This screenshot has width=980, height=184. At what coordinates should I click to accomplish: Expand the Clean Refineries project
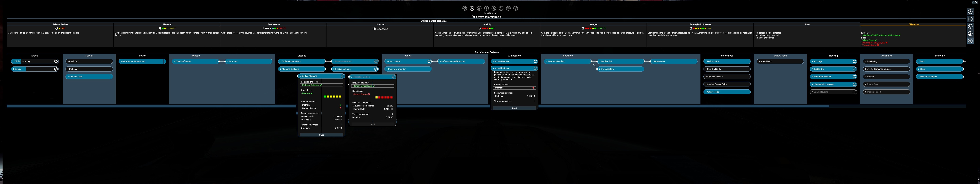pos(195,61)
